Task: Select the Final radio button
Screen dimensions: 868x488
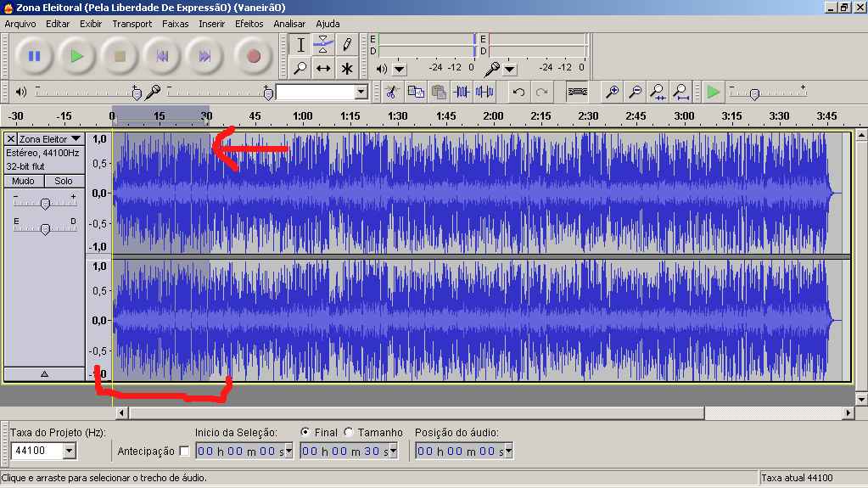Action: tap(305, 432)
